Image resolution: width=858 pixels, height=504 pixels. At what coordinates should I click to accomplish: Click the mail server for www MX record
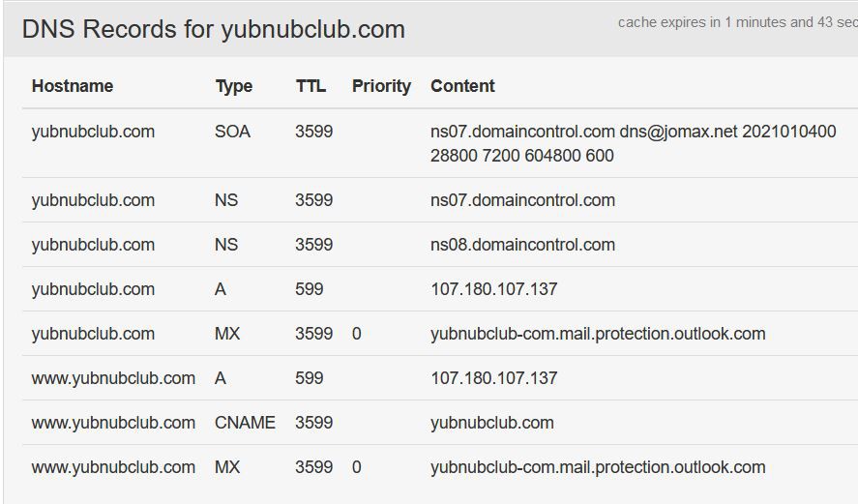[x=598, y=467]
